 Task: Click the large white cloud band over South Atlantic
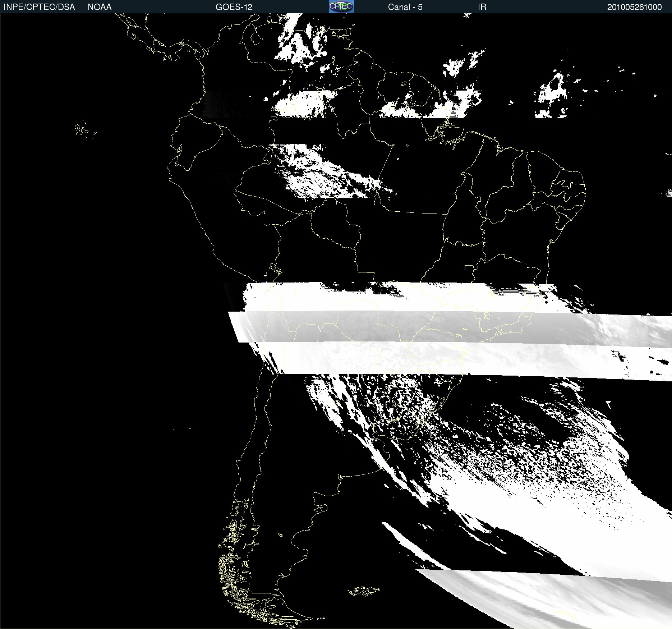[521, 503]
